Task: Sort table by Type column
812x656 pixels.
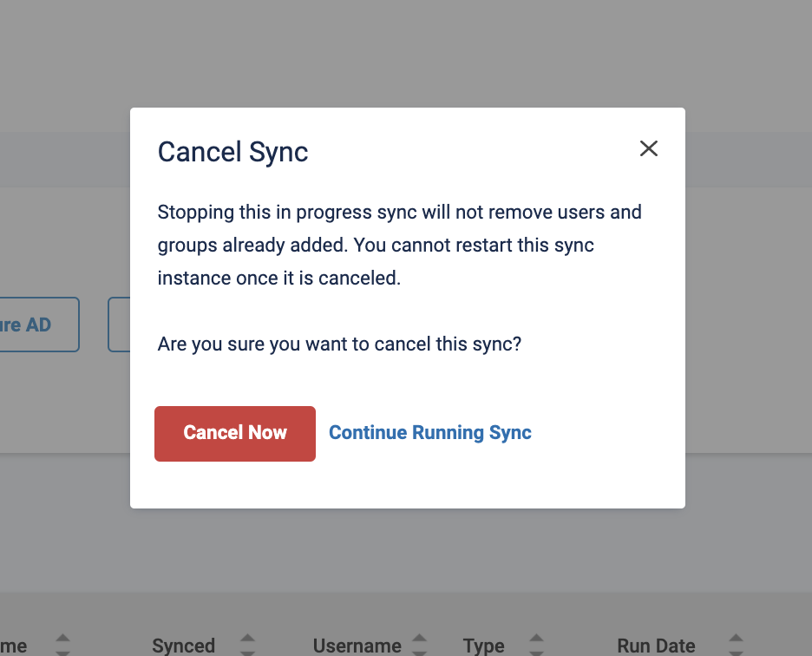Action: (536, 645)
